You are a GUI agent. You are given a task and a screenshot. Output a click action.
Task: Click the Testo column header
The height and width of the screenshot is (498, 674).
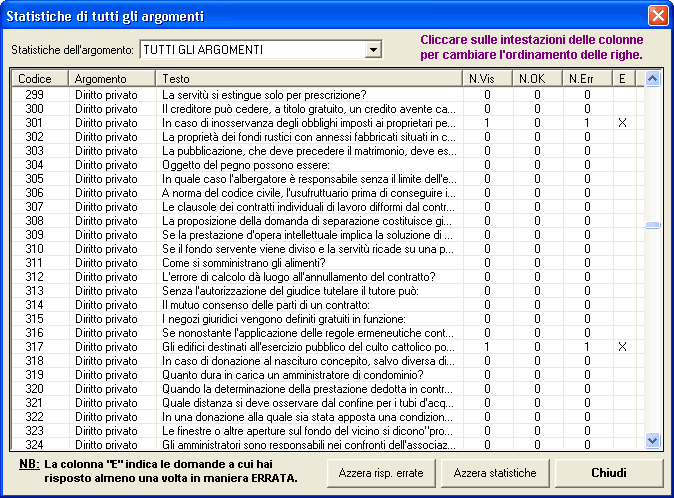(x=308, y=78)
